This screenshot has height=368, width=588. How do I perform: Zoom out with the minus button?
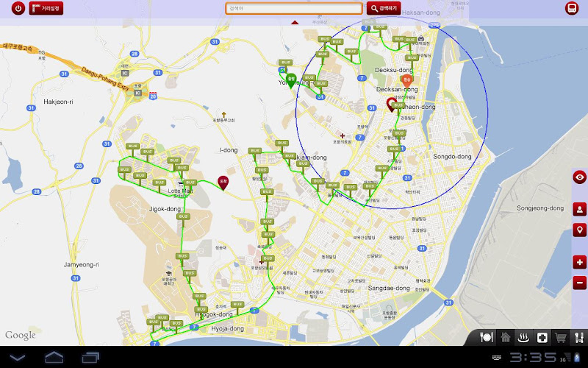pos(580,283)
